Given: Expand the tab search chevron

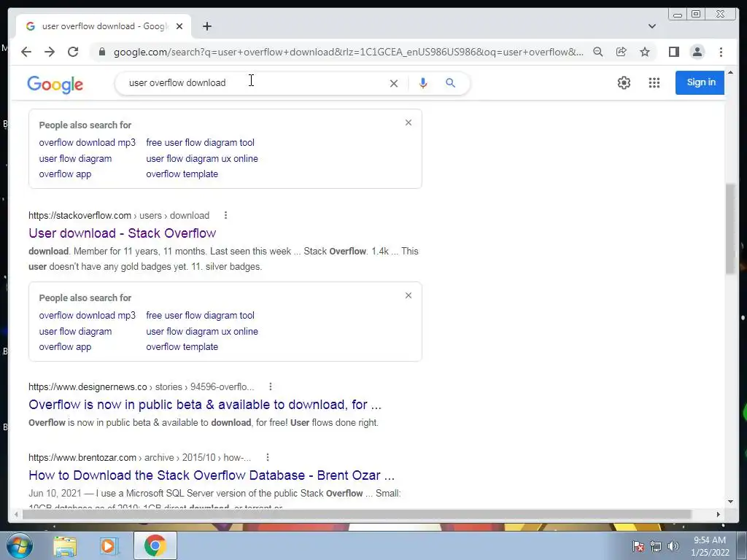Looking at the screenshot, I should click(x=652, y=26).
